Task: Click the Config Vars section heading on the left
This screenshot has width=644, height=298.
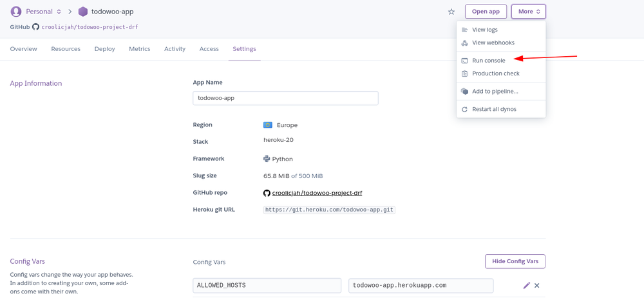Action: (28, 261)
